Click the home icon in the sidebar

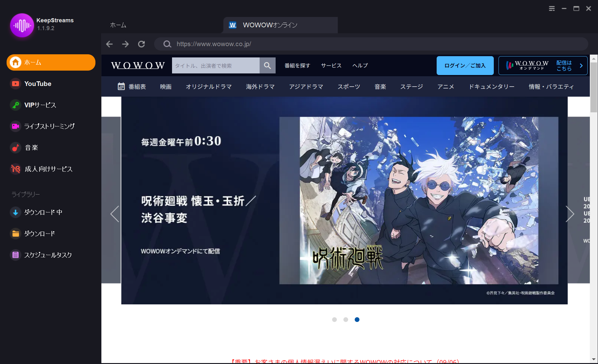[x=15, y=62]
